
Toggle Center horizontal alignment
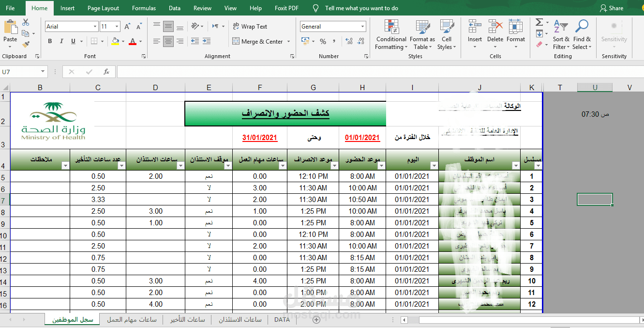pos(168,41)
